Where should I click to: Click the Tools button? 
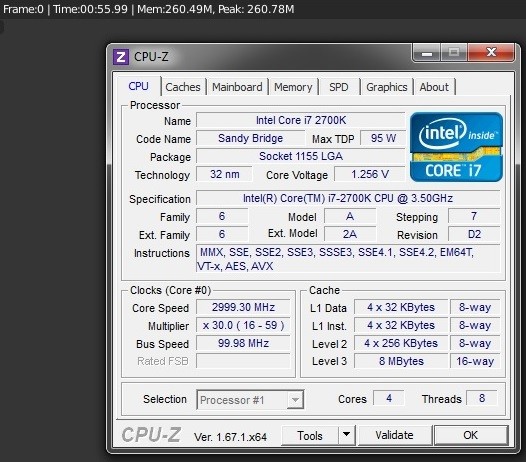point(310,435)
